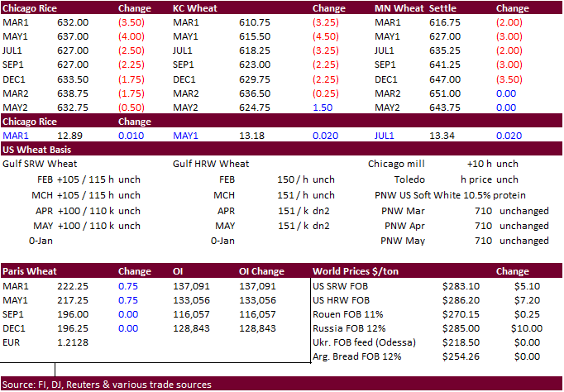Click the US Wheat Basis section header

point(36,150)
